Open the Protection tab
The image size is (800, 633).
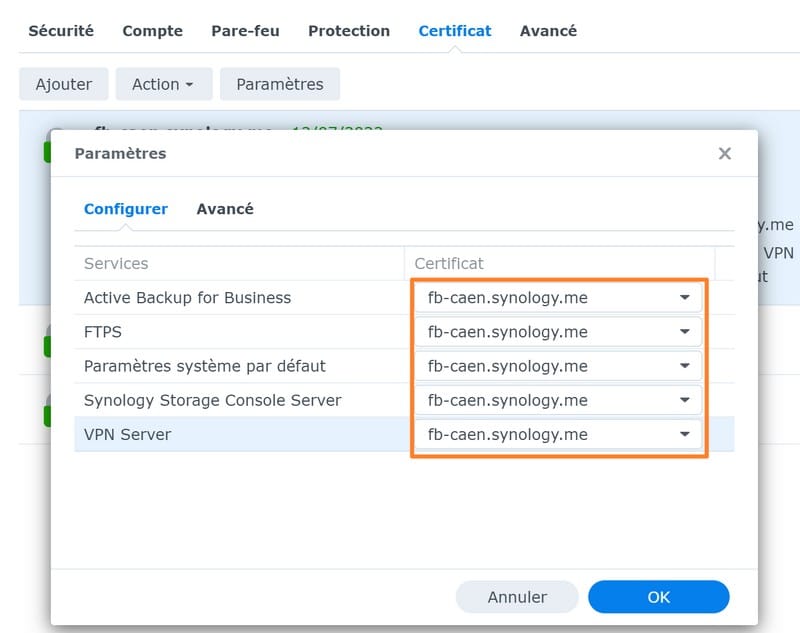point(349,31)
